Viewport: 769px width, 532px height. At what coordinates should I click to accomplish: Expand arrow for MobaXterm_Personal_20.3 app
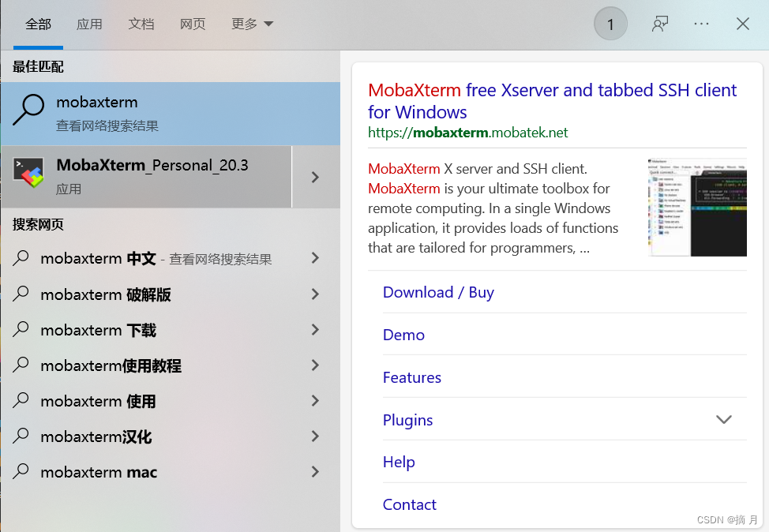pyautogui.click(x=316, y=177)
